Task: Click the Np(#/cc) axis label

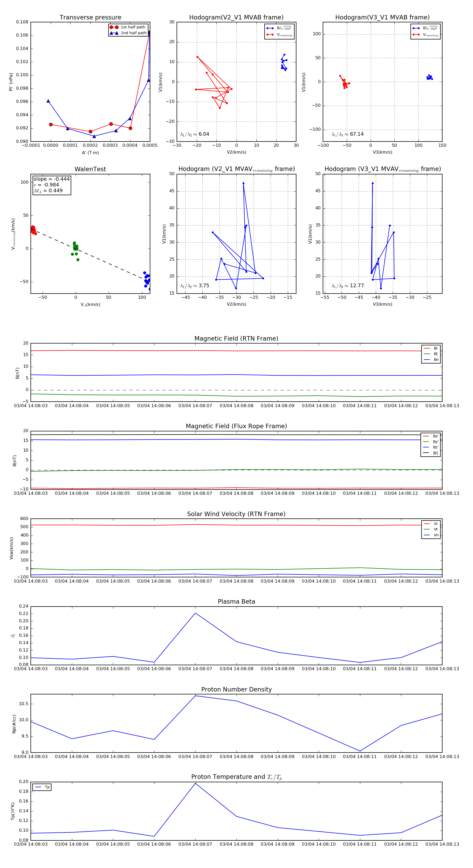Action: tap(14, 724)
